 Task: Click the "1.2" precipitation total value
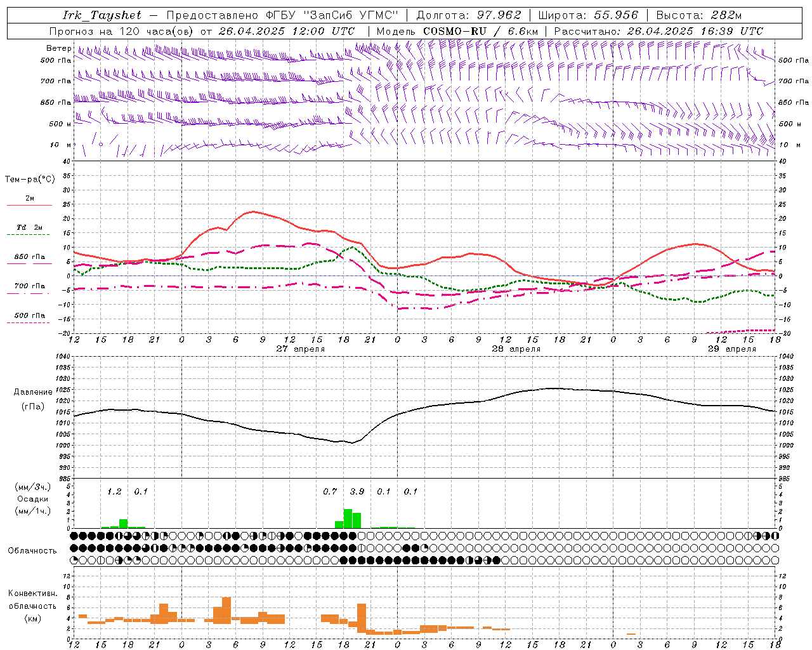pos(114,492)
